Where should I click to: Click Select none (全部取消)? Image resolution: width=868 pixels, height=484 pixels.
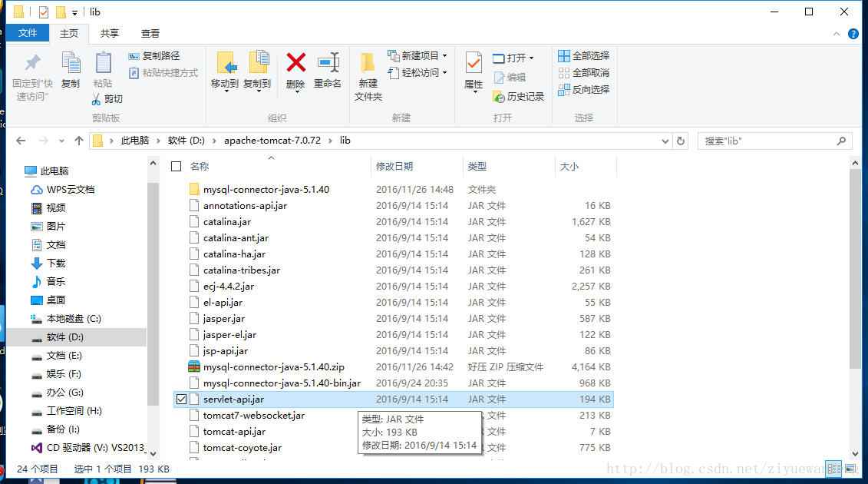[x=583, y=73]
